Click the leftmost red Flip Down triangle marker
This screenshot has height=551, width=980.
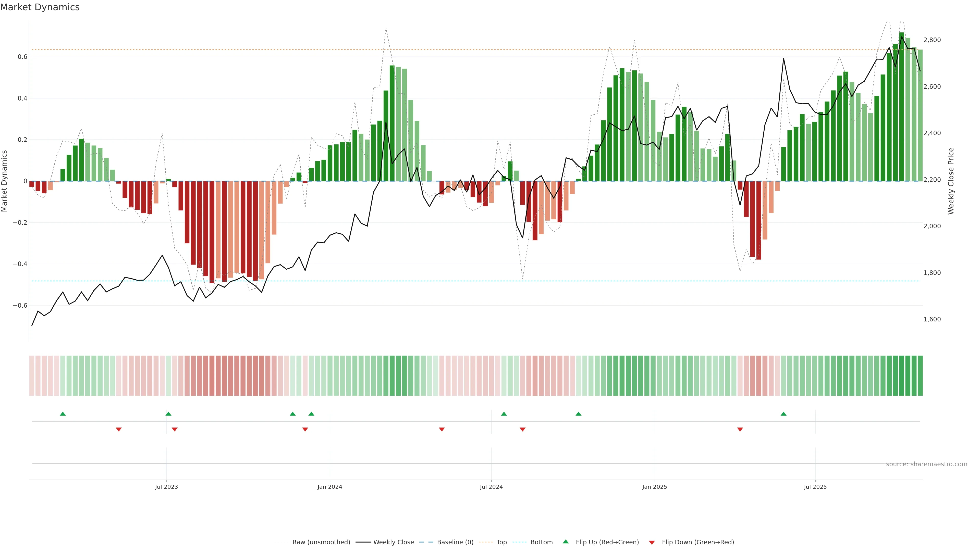(119, 429)
